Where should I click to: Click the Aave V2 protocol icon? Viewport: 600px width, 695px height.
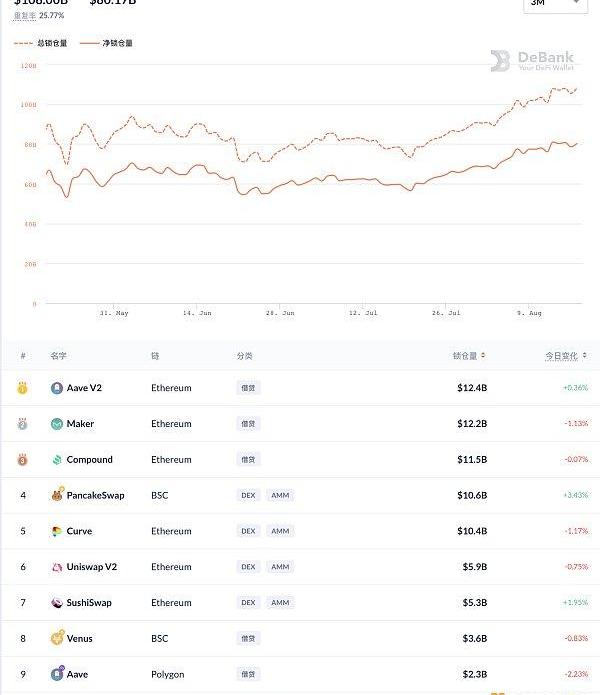[57, 388]
